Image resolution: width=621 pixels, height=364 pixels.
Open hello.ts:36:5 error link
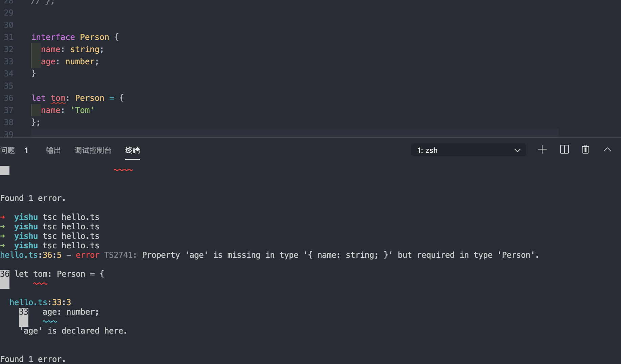[31, 255]
